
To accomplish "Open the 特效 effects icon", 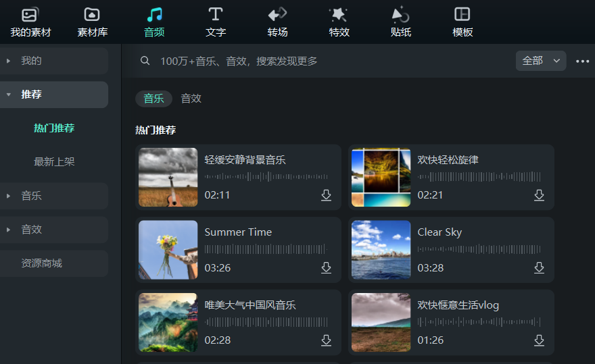I will point(339,15).
